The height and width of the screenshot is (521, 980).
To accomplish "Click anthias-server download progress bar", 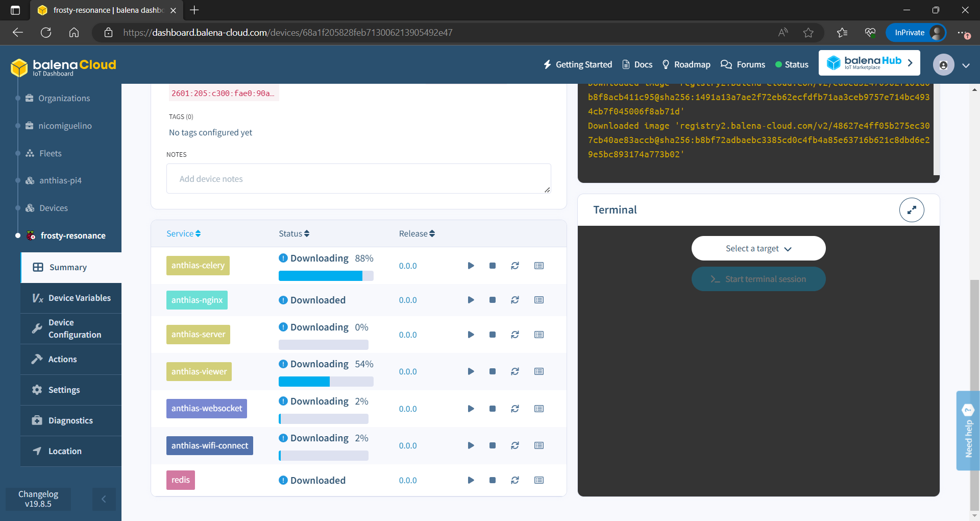I will 324,345.
